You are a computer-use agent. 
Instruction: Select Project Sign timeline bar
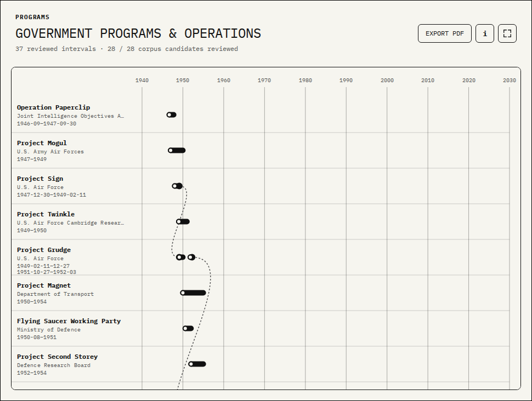pos(177,186)
